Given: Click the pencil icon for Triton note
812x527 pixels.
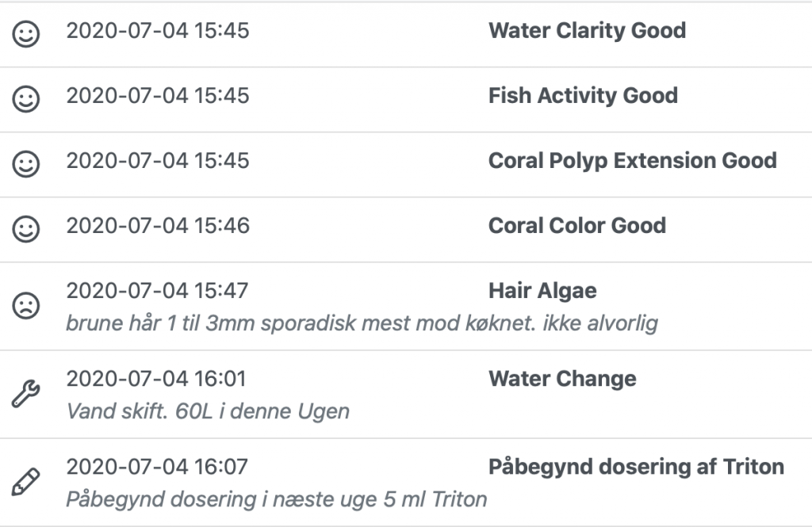Looking at the screenshot, I should 26,482.
